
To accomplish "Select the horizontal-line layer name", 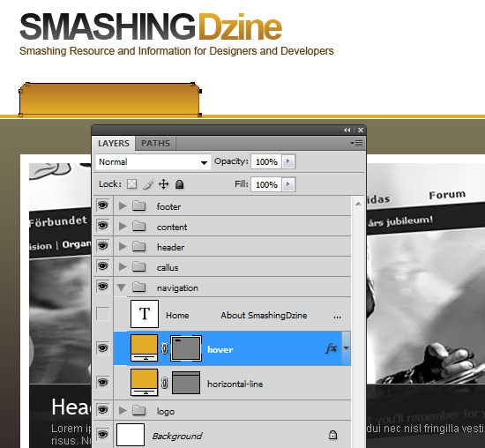I will 235,384.
